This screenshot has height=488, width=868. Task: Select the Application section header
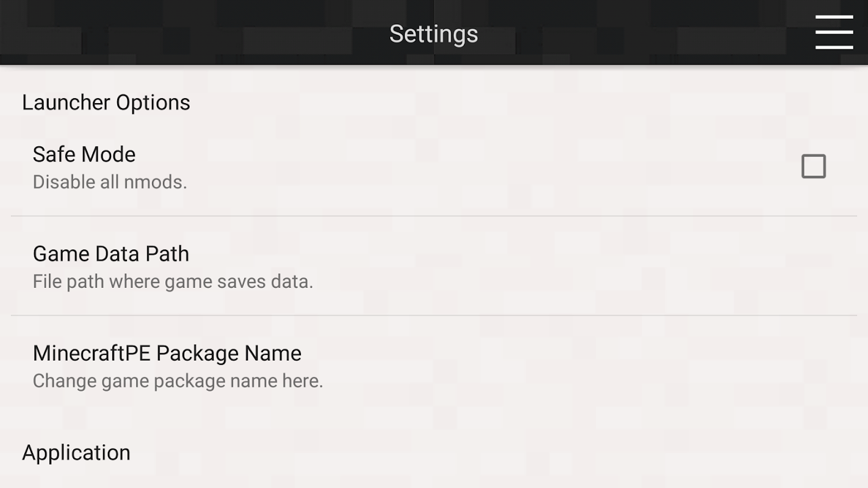click(x=76, y=453)
